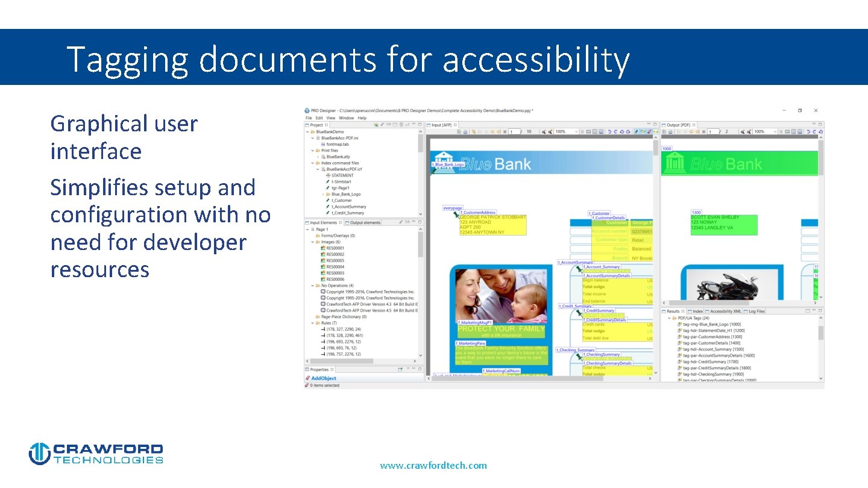Open the www.crawfordtech.com link
The width and height of the screenshot is (868, 488).
pos(433,465)
